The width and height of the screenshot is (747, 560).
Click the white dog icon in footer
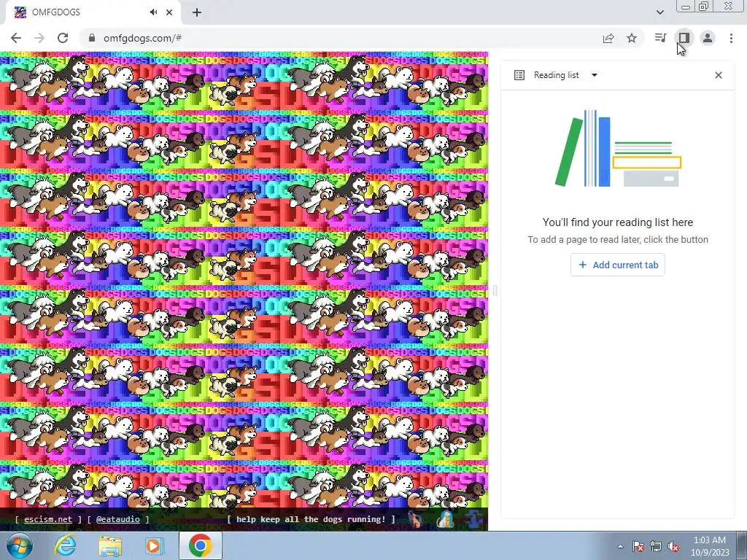[x=445, y=519]
